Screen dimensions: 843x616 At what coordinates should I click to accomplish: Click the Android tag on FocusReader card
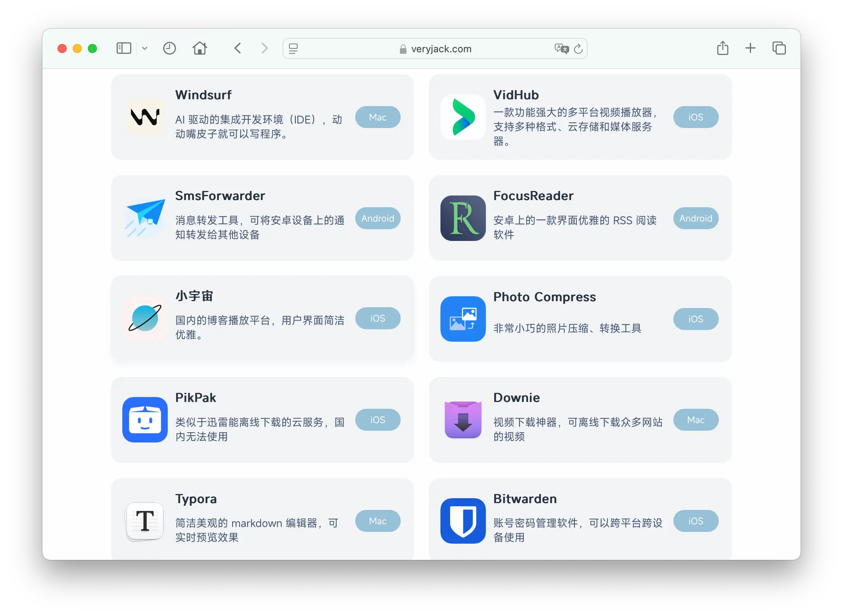[x=696, y=218]
